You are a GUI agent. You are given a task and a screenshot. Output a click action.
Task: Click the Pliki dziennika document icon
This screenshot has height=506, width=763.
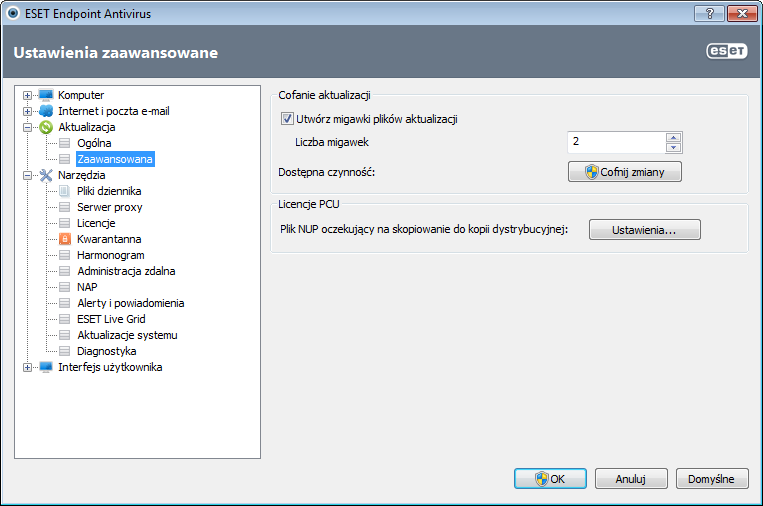click(x=64, y=191)
